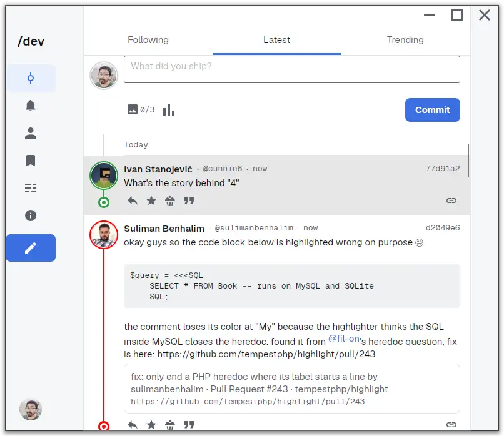The height and width of the screenshot is (436, 504).
Task: Click the "$query = <<<SQL" code block
Action: click(x=292, y=285)
